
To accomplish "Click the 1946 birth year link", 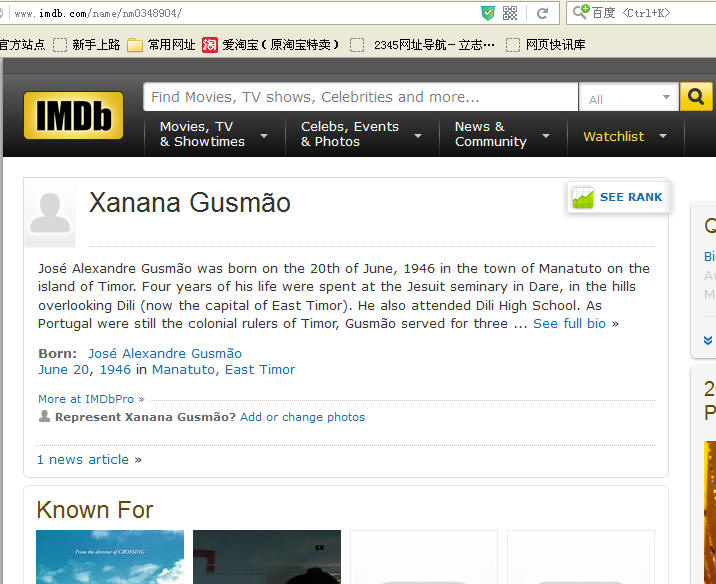I will [115, 369].
